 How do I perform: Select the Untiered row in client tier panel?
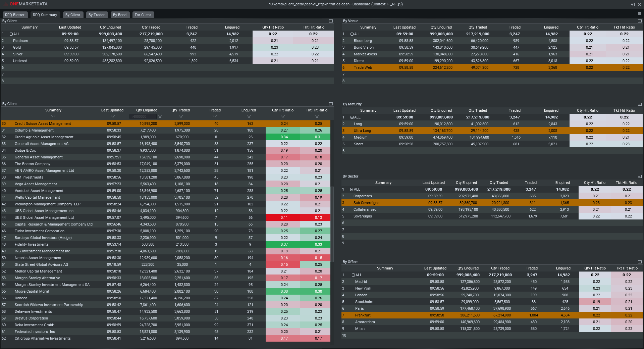pyautogui.click(x=167, y=61)
